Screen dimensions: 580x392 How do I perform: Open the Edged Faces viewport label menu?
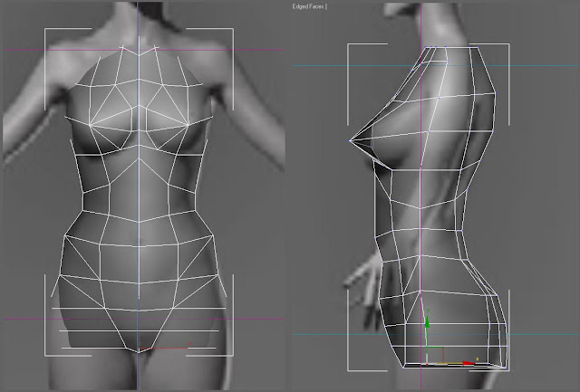(x=309, y=6)
